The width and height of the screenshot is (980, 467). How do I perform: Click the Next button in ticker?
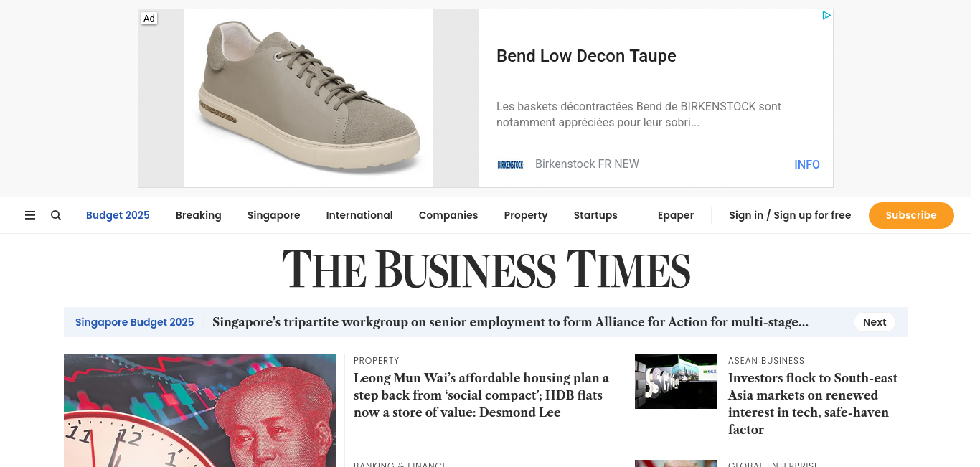pos(875,322)
